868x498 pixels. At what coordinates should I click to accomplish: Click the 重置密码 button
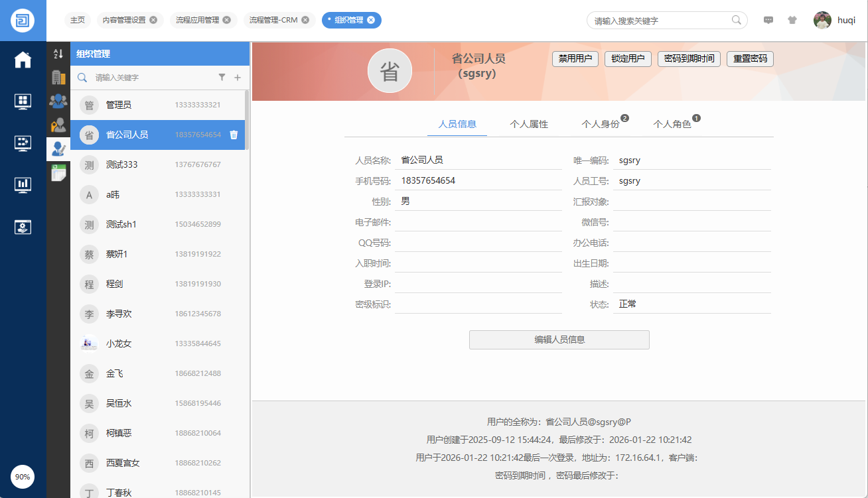750,58
